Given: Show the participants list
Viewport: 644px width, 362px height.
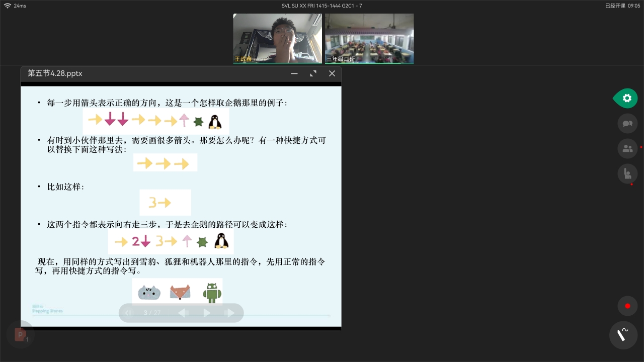Looking at the screenshot, I should tap(627, 149).
